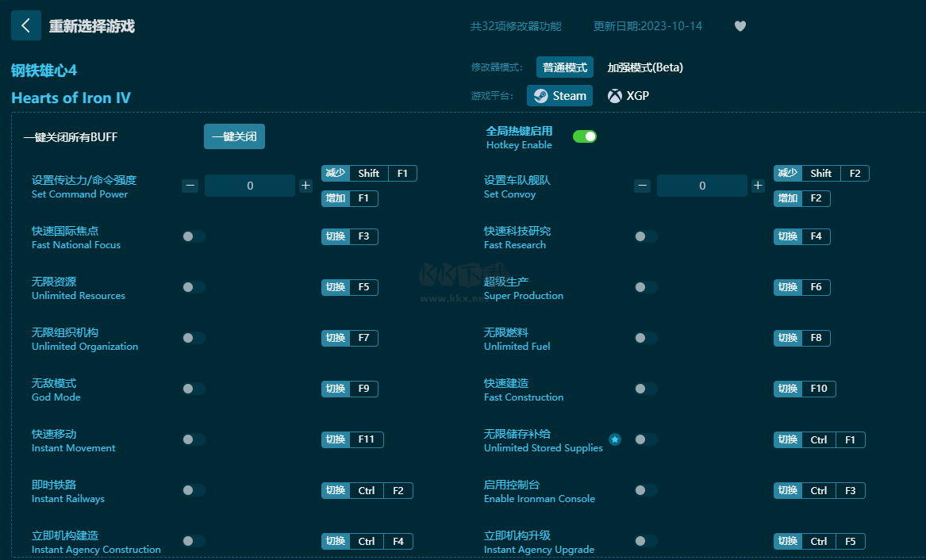Click the blue star badge beside Unlimited Stored Supplies

click(615, 439)
